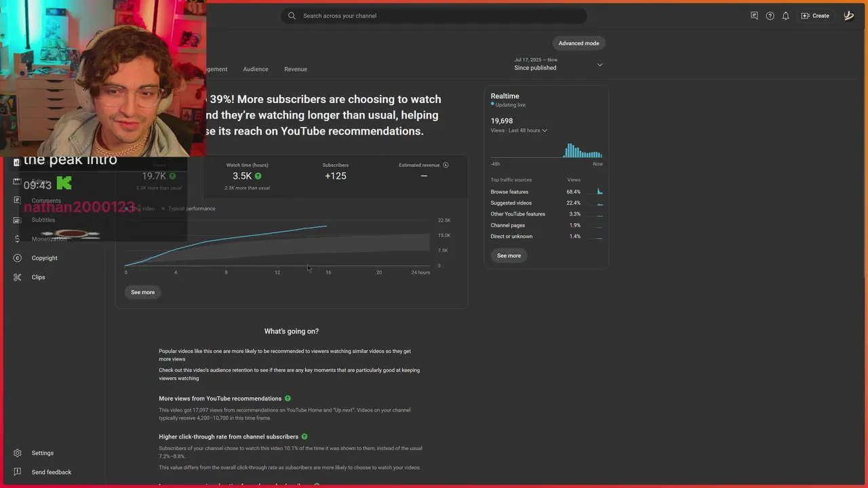Click the Clips scissors icon
This screenshot has height=488, width=868.
(x=18, y=277)
